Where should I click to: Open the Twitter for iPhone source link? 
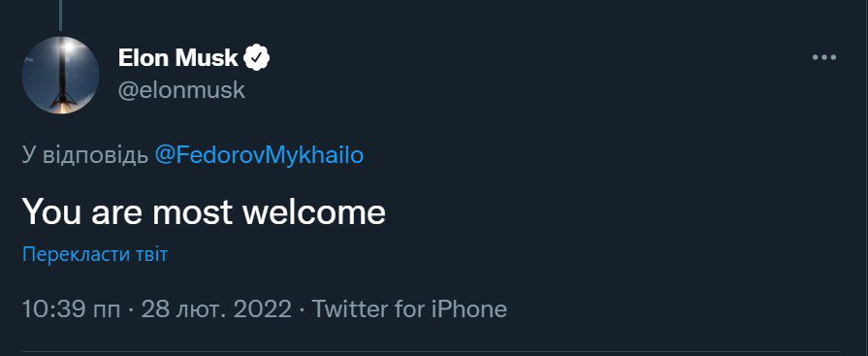tap(409, 308)
